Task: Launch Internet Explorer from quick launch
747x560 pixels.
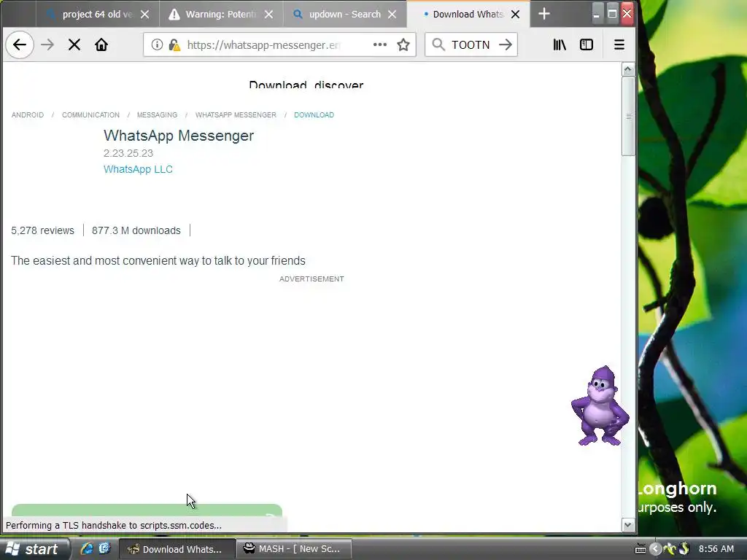Action: click(x=86, y=548)
